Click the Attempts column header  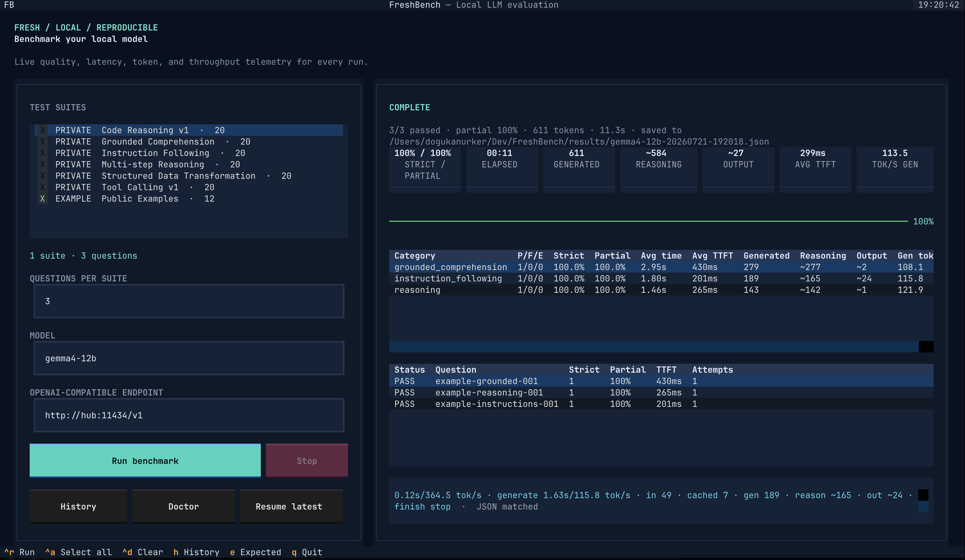click(x=713, y=370)
